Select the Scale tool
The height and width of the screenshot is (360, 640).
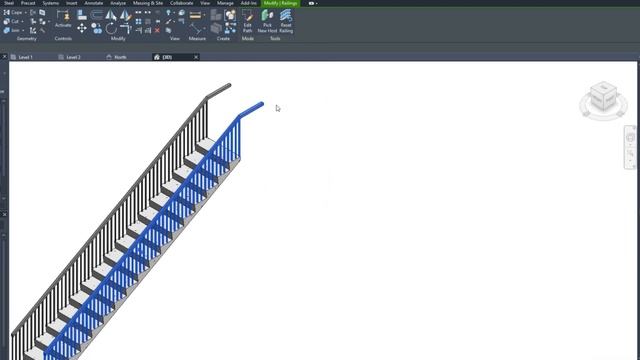coord(148,22)
